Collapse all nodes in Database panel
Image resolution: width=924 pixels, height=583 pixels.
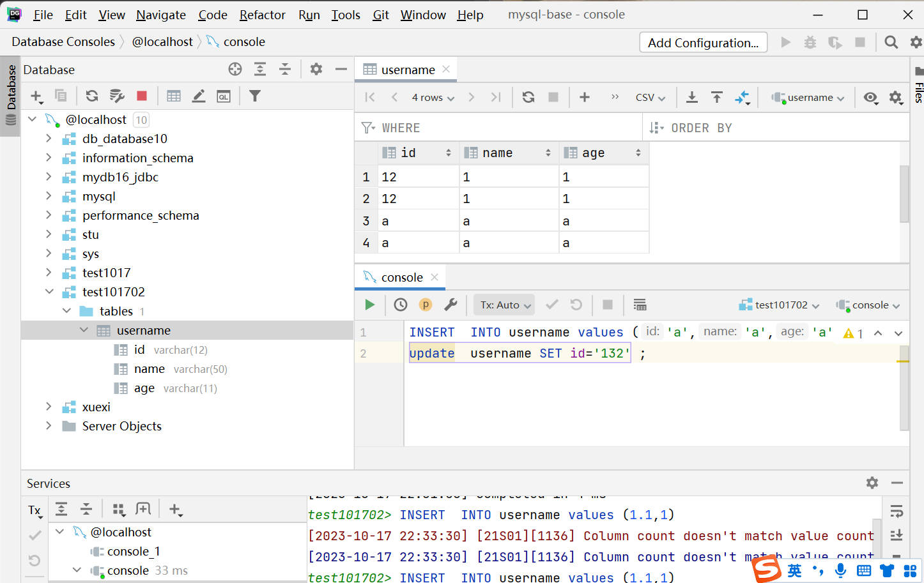pyautogui.click(x=284, y=69)
